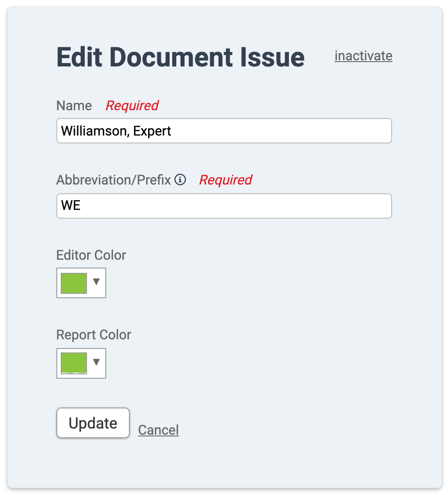This screenshot has height=495, width=448.
Task: Focus the Name input field
Action: (x=224, y=131)
